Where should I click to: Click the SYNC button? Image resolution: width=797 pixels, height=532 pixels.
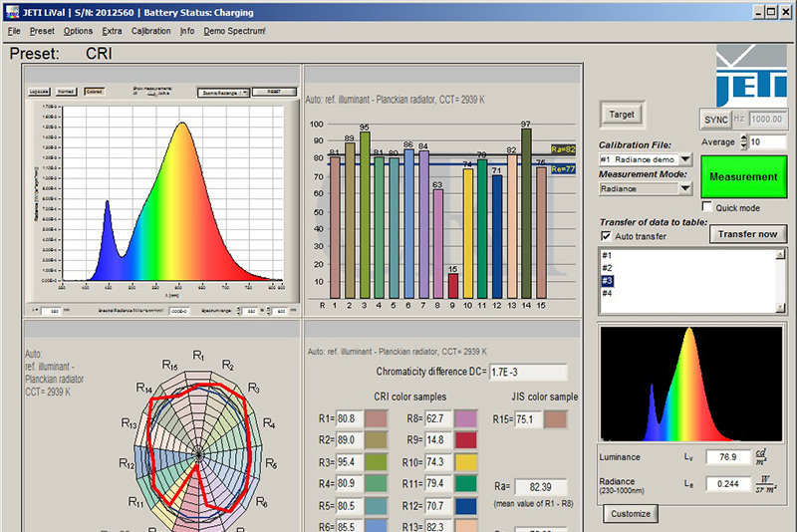(x=715, y=120)
